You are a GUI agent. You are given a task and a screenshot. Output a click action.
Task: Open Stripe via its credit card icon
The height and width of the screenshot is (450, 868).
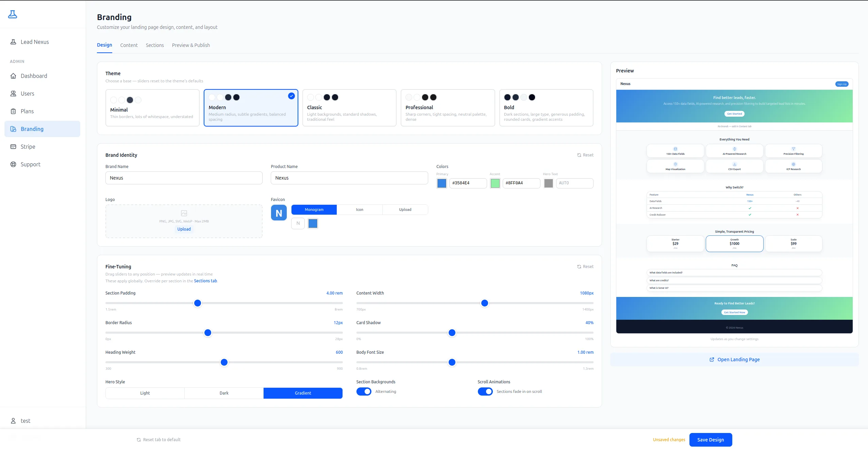13,147
